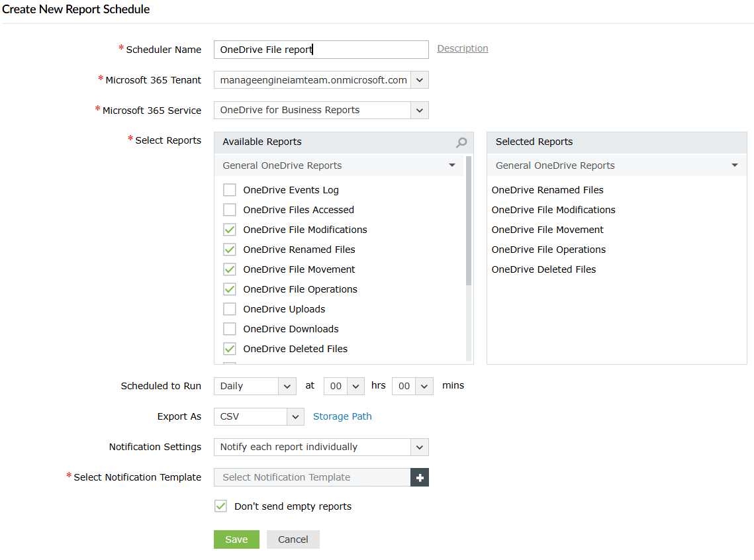
Task: Collapse General OneDrive Reports in Selected Reports
Action: tap(735, 165)
